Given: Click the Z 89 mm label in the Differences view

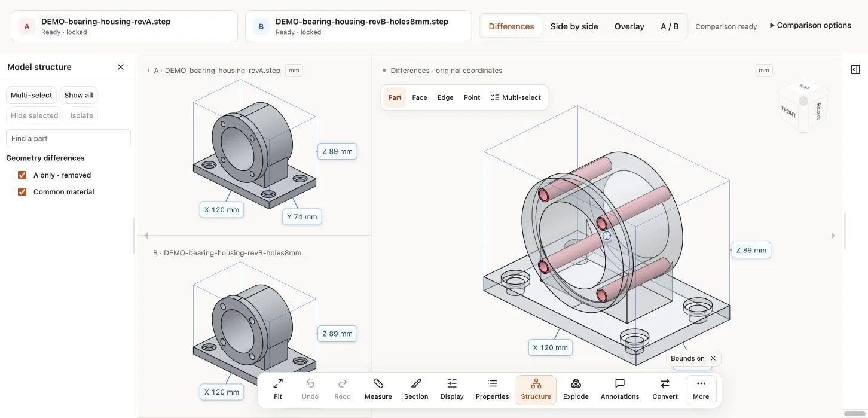Looking at the screenshot, I should pyautogui.click(x=751, y=250).
